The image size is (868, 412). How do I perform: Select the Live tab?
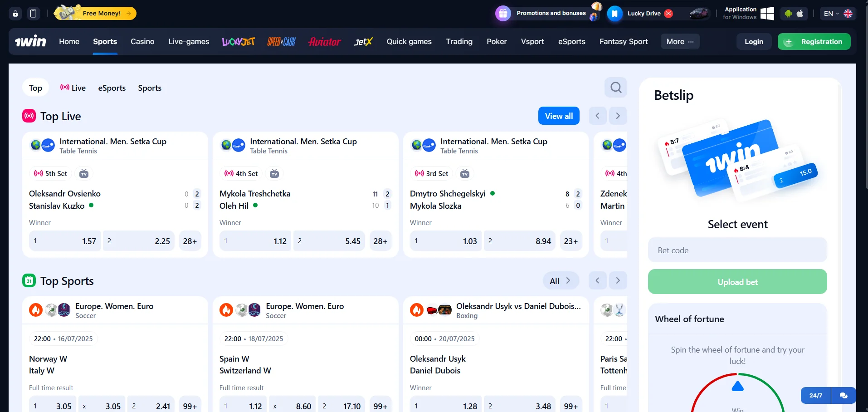[73, 88]
